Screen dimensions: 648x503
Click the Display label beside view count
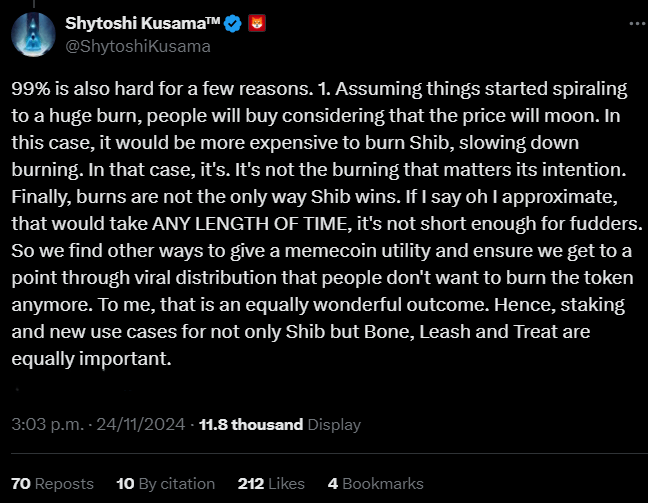(334, 425)
